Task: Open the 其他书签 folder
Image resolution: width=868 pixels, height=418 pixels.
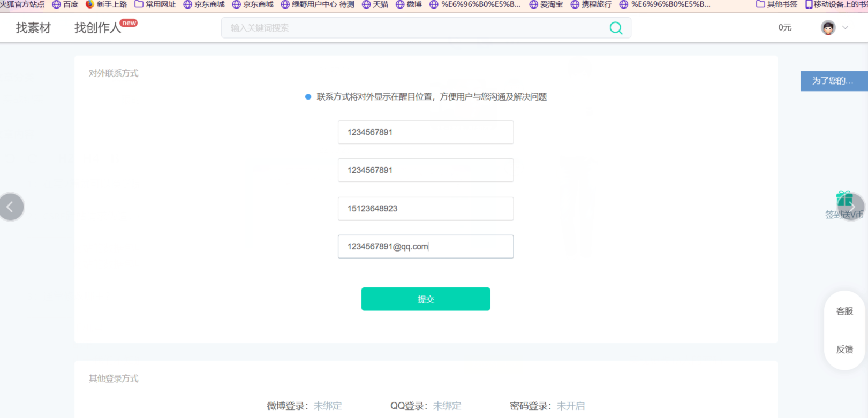Action: (776, 4)
